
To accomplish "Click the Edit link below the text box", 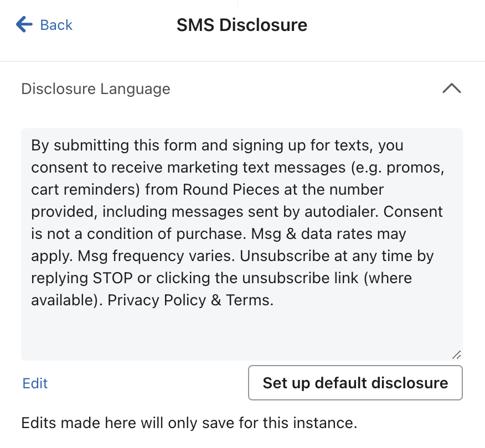I will point(35,383).
